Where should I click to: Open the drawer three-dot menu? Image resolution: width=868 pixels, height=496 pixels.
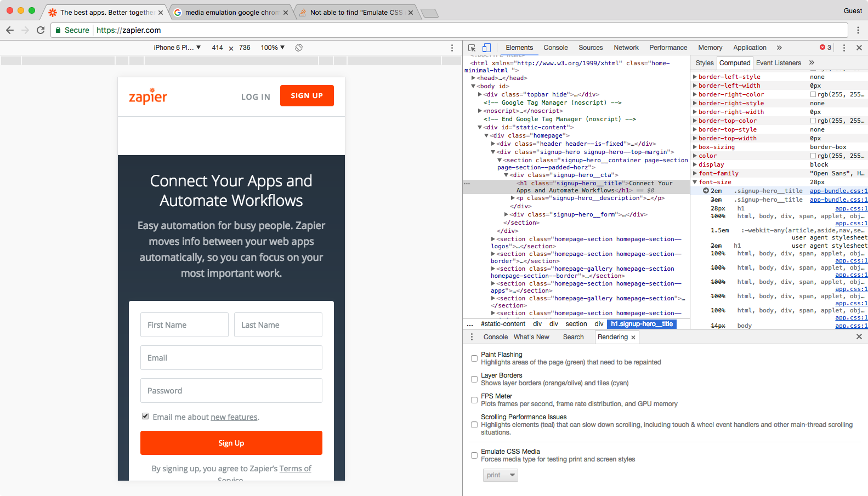pyautogui.click(x=472, y=337)
